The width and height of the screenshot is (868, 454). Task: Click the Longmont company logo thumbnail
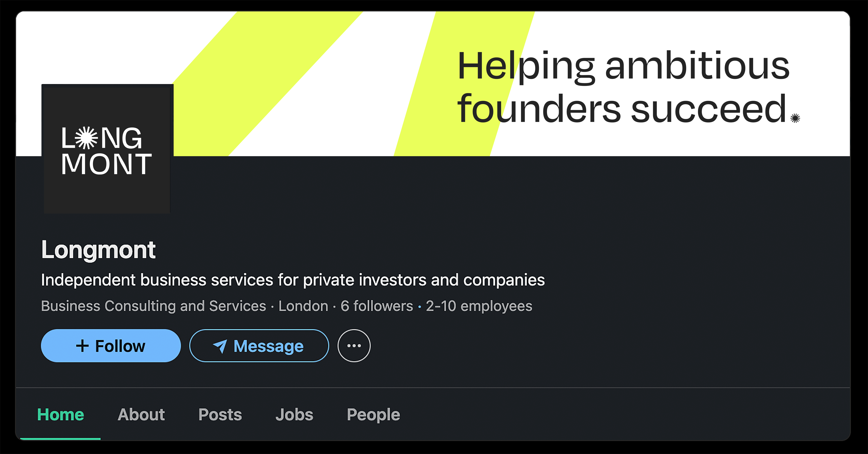pyautogui.click(x=107, y=149)
